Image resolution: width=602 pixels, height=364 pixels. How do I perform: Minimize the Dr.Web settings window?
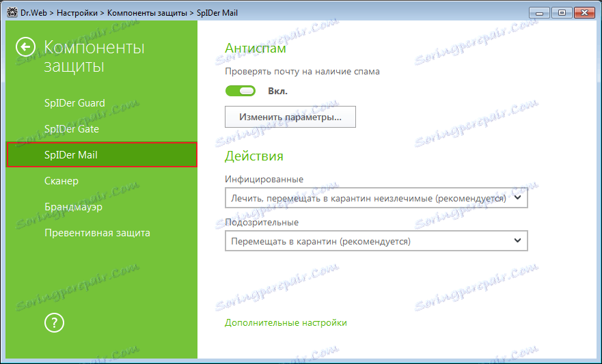point(539,13)
